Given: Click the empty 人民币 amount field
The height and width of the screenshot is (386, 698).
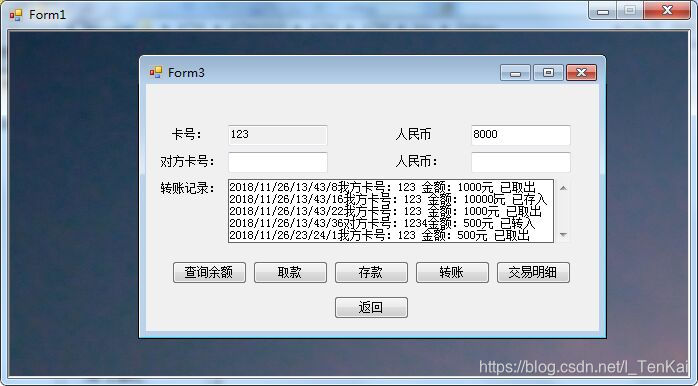Looking at the screenshot, I should click(x=521, y=162).
